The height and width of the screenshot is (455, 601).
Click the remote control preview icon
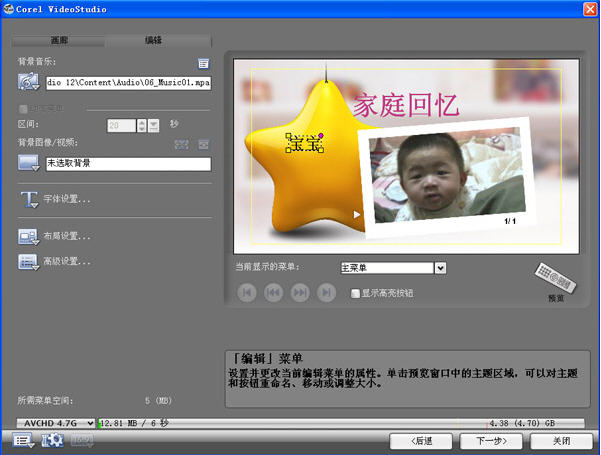(555, 278)
